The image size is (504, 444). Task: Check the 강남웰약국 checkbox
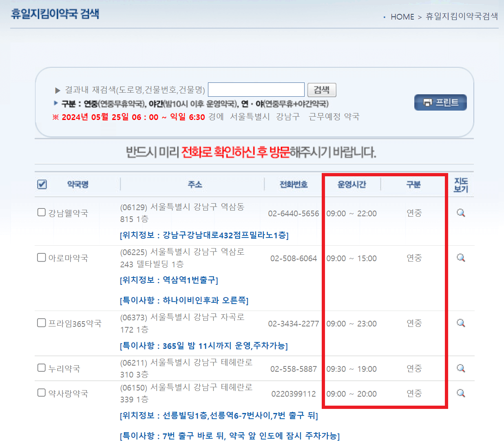[x=41, y=212]
